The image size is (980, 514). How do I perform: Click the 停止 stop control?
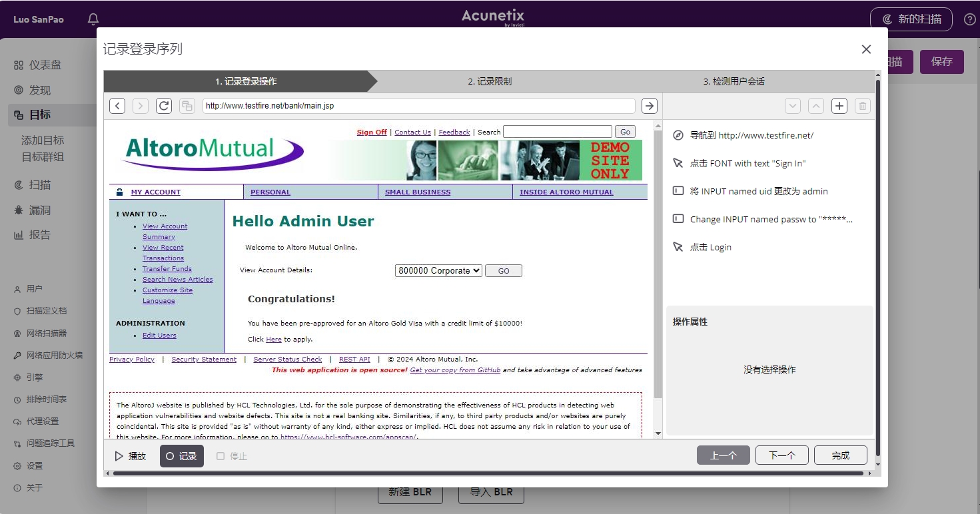[x=232, y=456]
